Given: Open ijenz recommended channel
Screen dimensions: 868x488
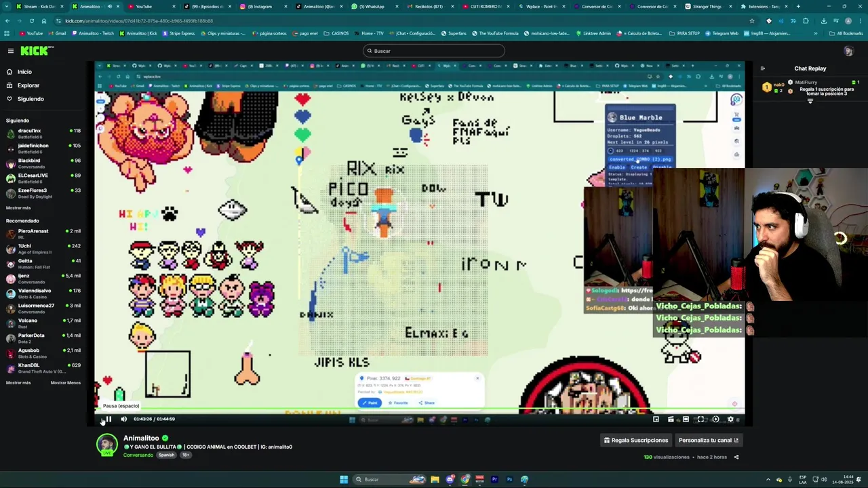Looking at the screenshot, I should pos(43,278).
